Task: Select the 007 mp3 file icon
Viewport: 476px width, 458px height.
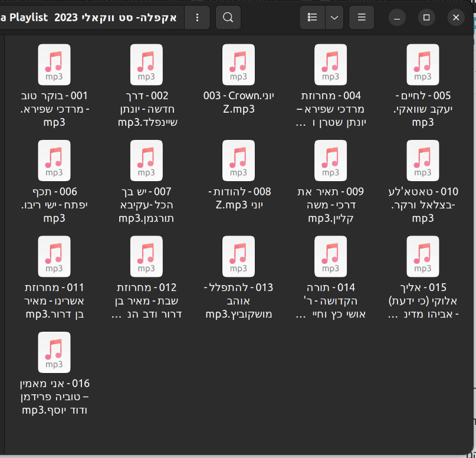Action: pyautogui.click(x=146, y=160)
